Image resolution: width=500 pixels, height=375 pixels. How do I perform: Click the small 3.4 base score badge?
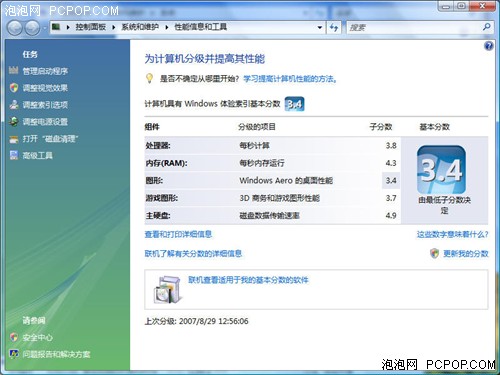pos(295,104)
